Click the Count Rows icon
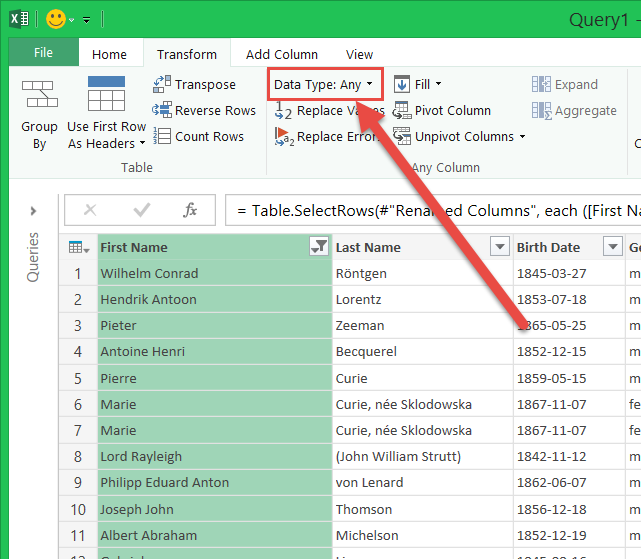Image resolution: width=641 pixels, height=559 pixels. click(x=162, y=136)
